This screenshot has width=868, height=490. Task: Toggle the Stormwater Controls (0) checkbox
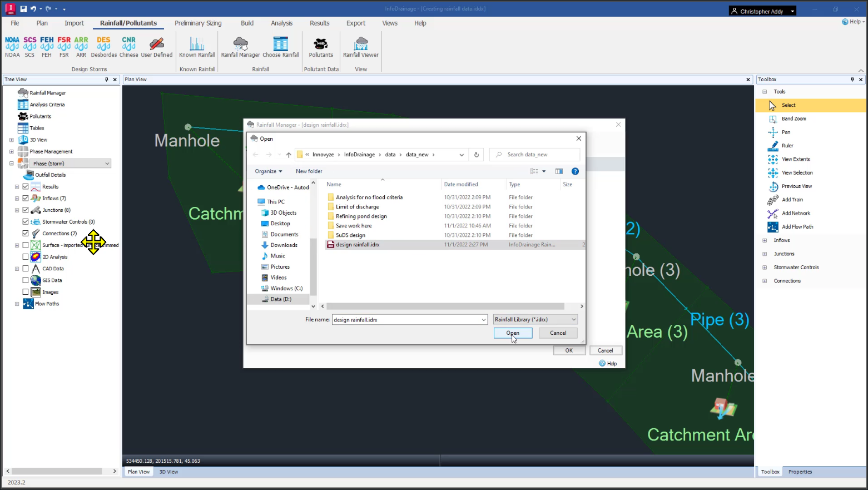pyautogui.click(x=26, y=222)
